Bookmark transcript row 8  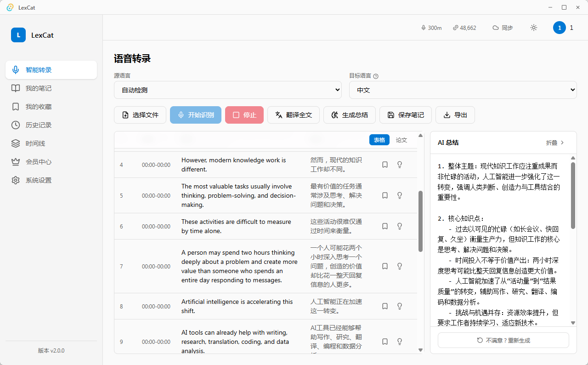tap(385, 306)
